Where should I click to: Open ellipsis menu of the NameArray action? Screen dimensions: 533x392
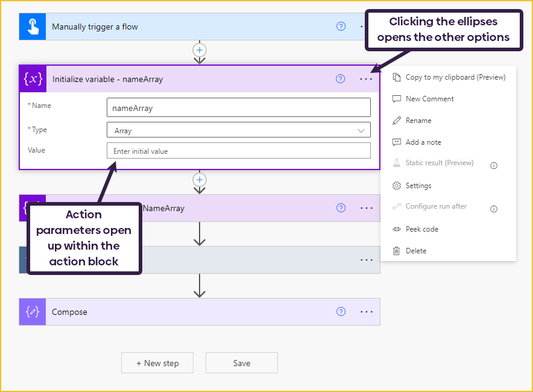click(x=367, y=208)
